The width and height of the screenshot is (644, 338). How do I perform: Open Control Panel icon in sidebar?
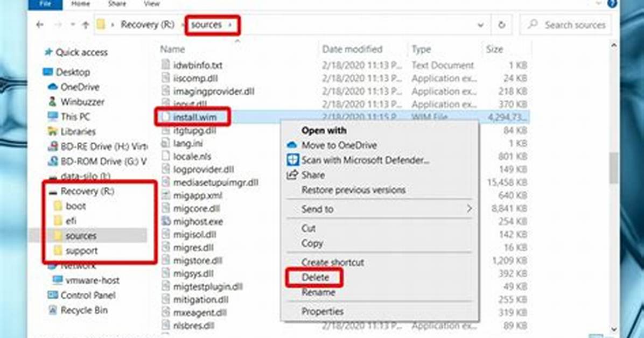(53, 295)
